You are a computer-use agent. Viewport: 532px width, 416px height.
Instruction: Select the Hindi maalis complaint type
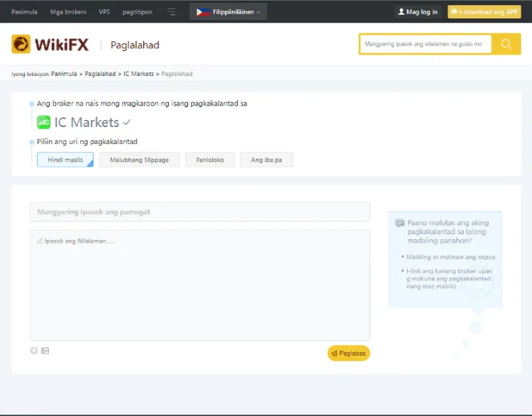(65, 160)
